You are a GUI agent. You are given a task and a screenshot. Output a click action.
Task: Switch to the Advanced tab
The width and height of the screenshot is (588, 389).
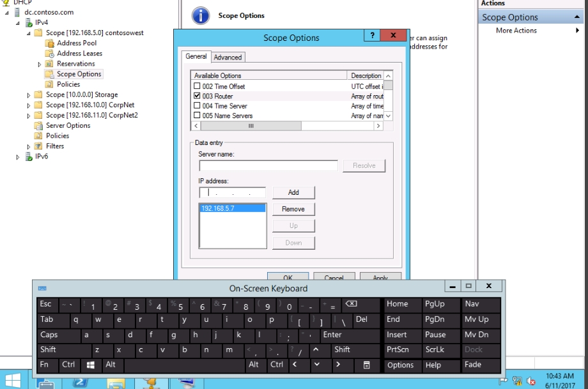tap(228, 57)
